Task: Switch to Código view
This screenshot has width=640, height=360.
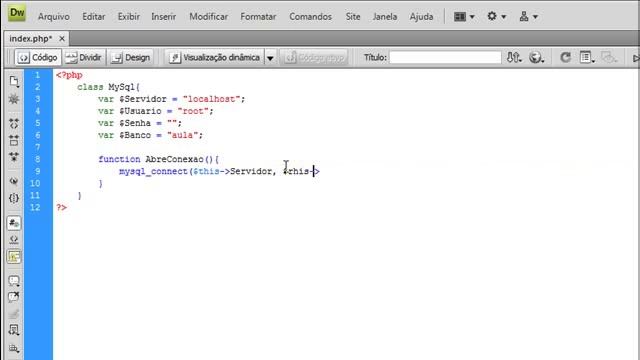Action: coord(38,58)
